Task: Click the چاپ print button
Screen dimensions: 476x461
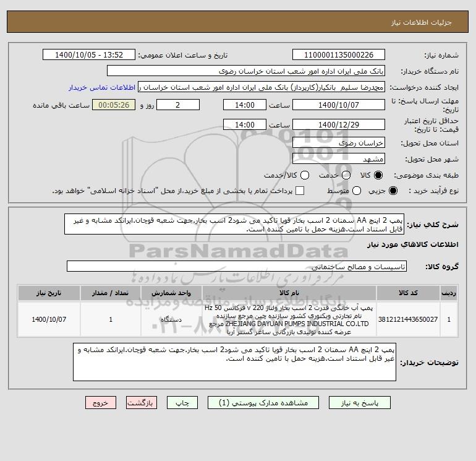Action: click(182, 403)
